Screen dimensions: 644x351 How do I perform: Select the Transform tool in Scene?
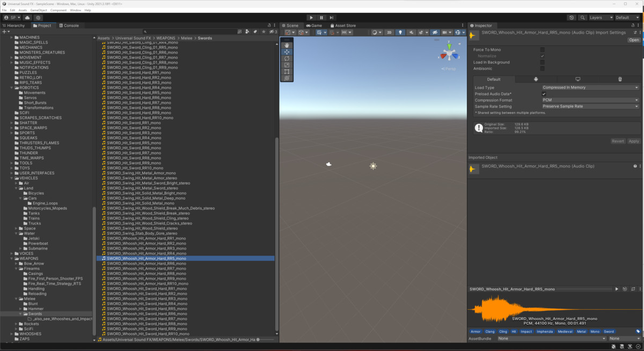287,78
